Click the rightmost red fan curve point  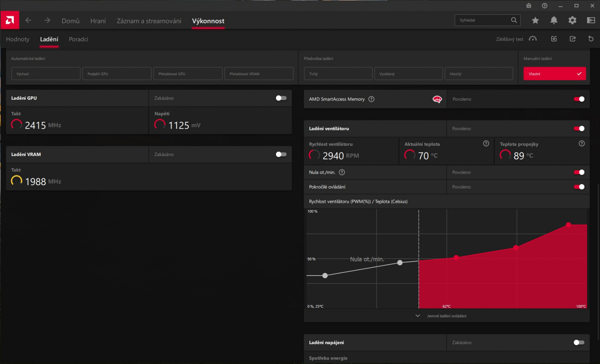[568, 225]
